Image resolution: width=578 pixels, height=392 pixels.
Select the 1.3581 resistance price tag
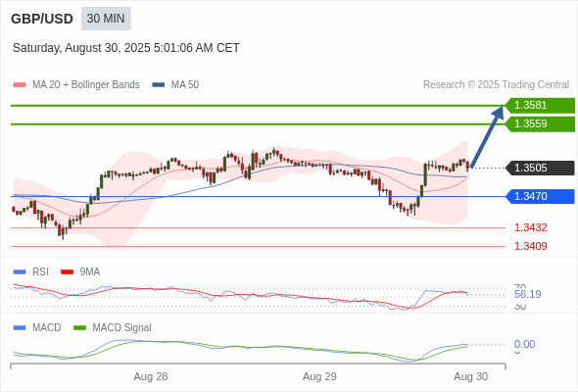click(540, 106)
